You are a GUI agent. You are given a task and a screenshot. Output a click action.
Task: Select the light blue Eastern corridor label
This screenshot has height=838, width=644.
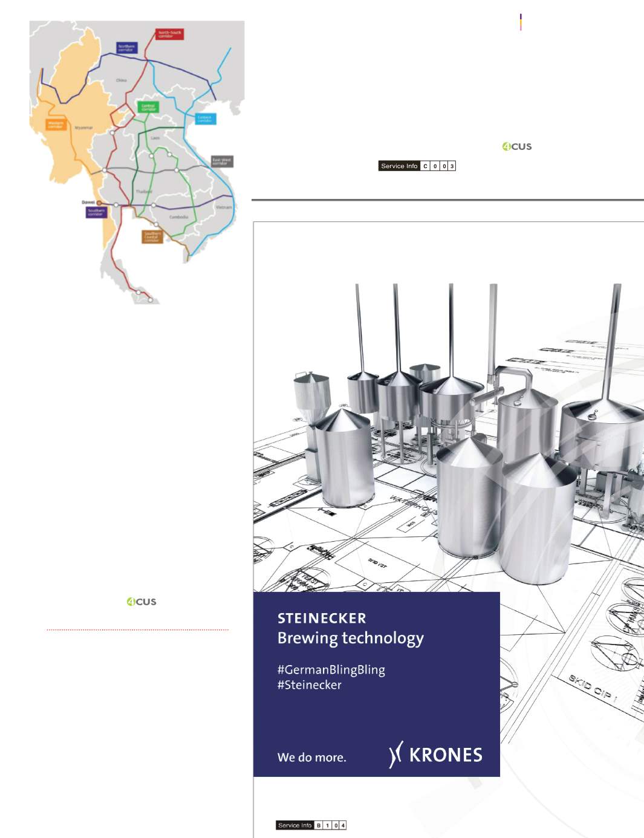(204, 119)
